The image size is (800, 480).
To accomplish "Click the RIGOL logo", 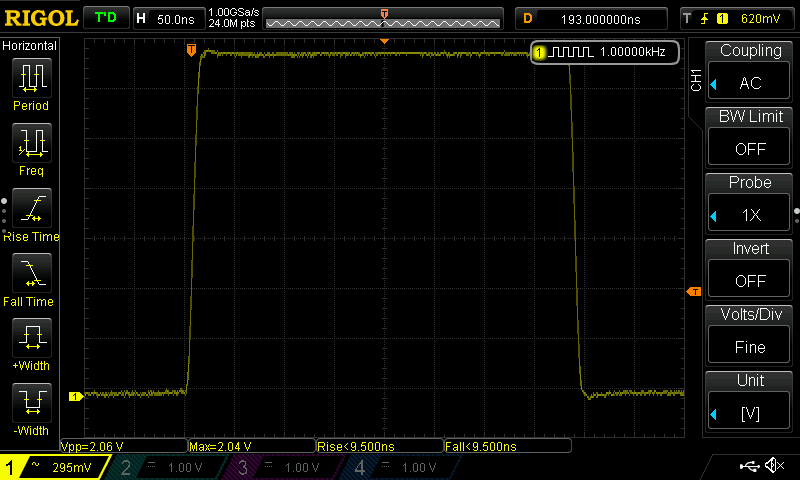I will 41,18.
